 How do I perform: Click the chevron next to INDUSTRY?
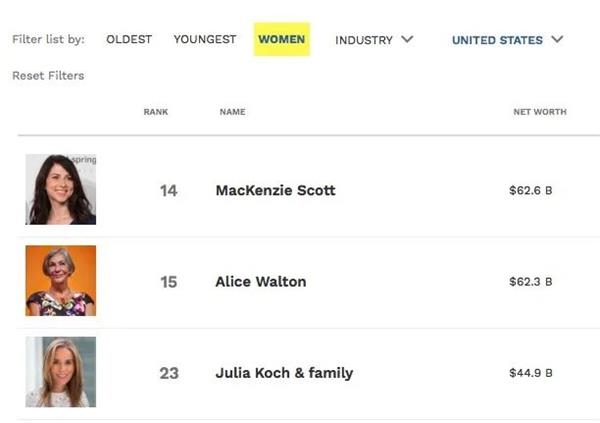tap(407, 39)
